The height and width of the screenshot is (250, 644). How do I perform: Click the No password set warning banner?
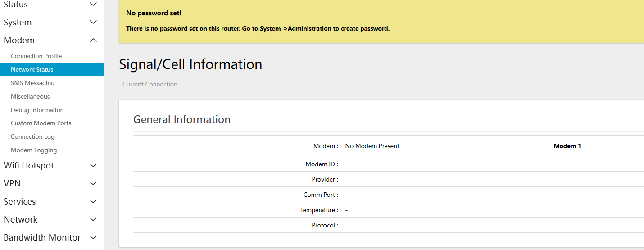pyautogui.click(x=381, y=21)
